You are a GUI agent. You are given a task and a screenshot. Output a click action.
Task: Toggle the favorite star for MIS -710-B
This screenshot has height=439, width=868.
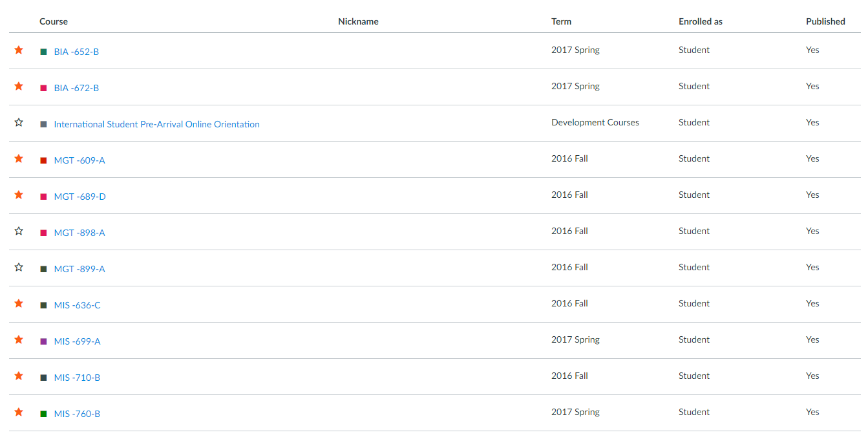[19, 376]
